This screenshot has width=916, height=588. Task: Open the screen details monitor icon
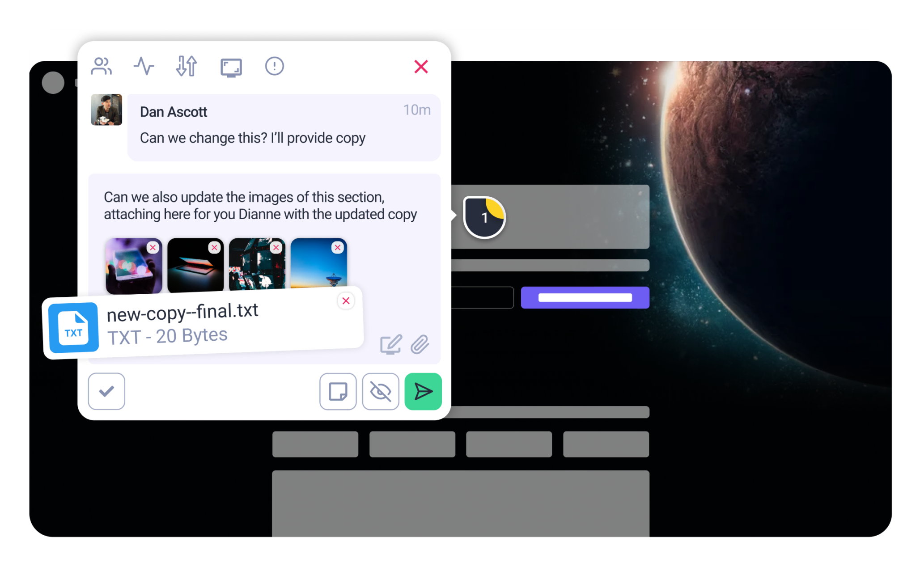231,68
